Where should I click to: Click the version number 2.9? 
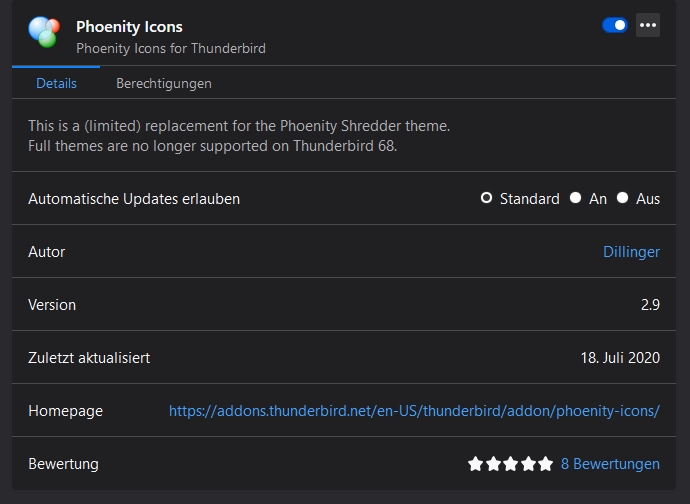pos(650,305)
